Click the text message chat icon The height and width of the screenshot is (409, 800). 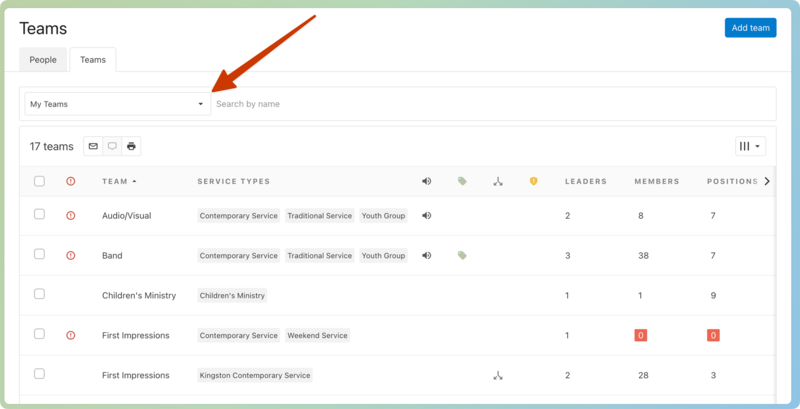[112, 146]
